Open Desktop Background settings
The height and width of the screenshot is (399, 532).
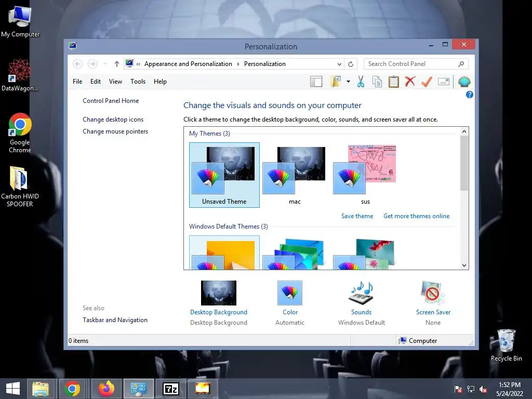(x=219, y=302)
